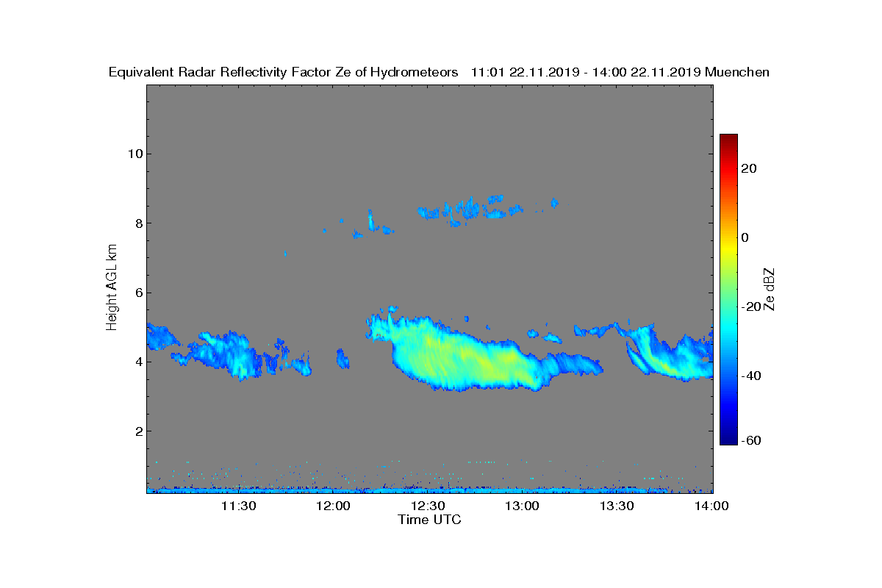Image resolution: width=882 pixels, height=588 pixels.
Task: Click the 12:00 time tick label
Action: coord(333,506)
